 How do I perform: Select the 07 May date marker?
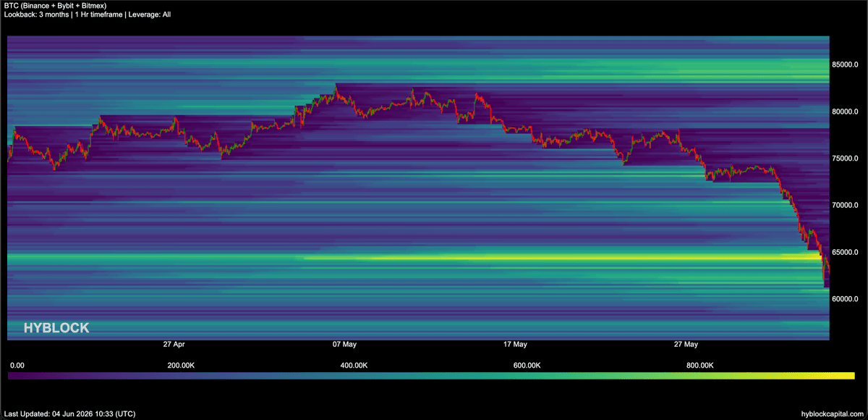345,345
